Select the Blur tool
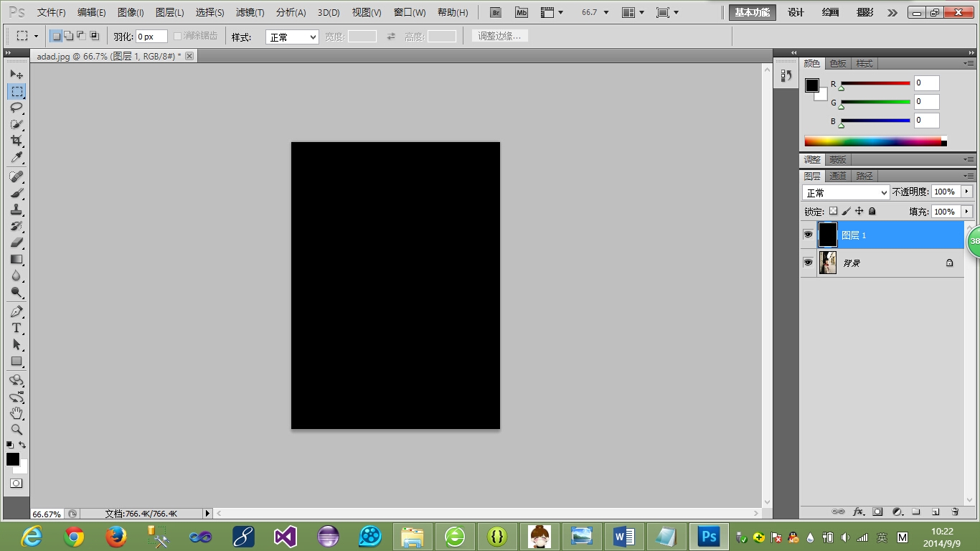 [x=17, y=275]
